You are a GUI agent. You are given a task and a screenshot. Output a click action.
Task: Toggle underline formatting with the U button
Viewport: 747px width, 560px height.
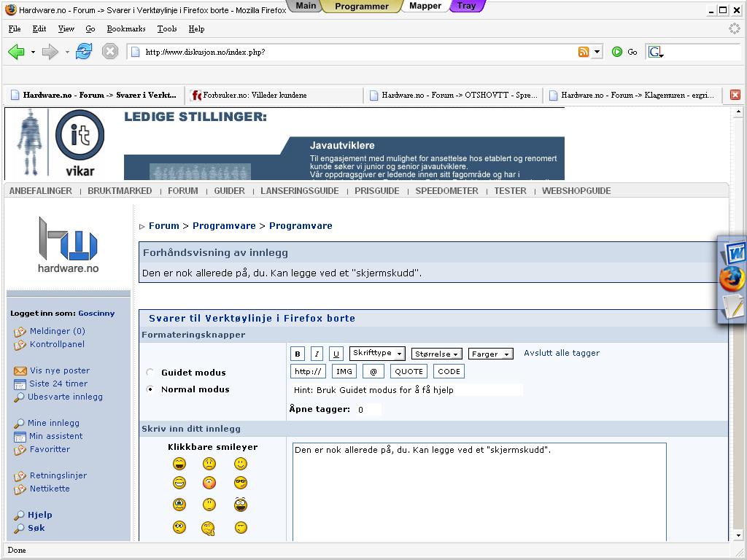point(336,354)
